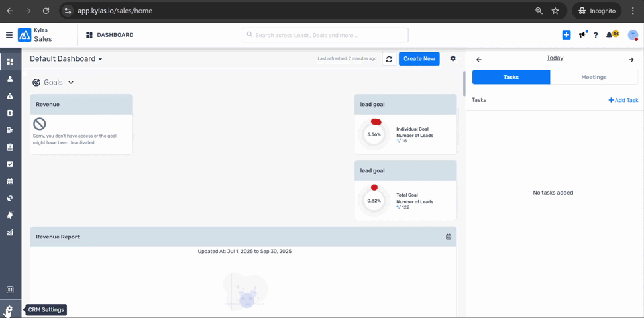This screenshot has width=644, height=318.
Task: Go to the previous day arrow
Action: [478, 60]
